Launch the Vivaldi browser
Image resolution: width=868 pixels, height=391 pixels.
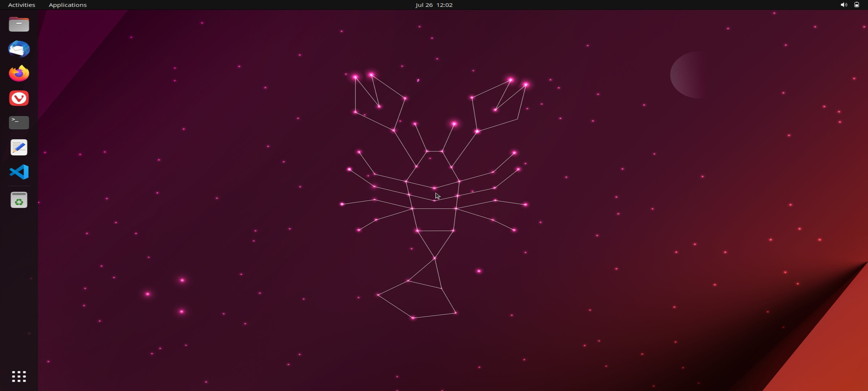tap(19, 98)
